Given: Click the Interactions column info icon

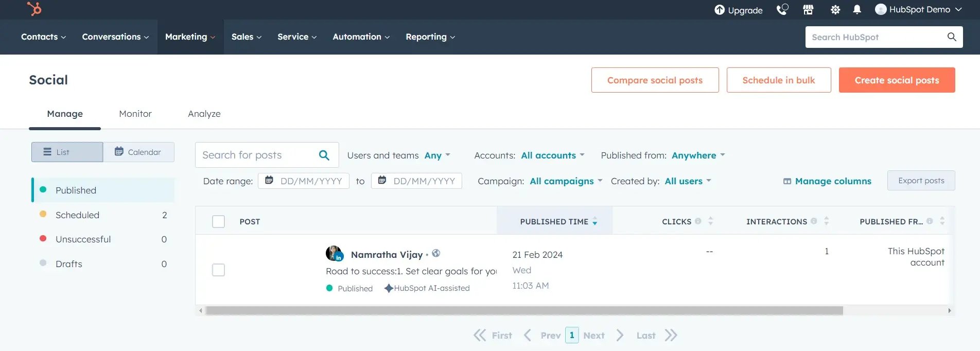Looking at the screenshot, I should (814, 221).
